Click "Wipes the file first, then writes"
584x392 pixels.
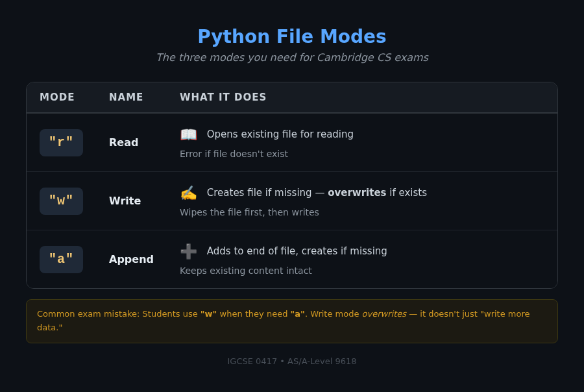[249, 212]
